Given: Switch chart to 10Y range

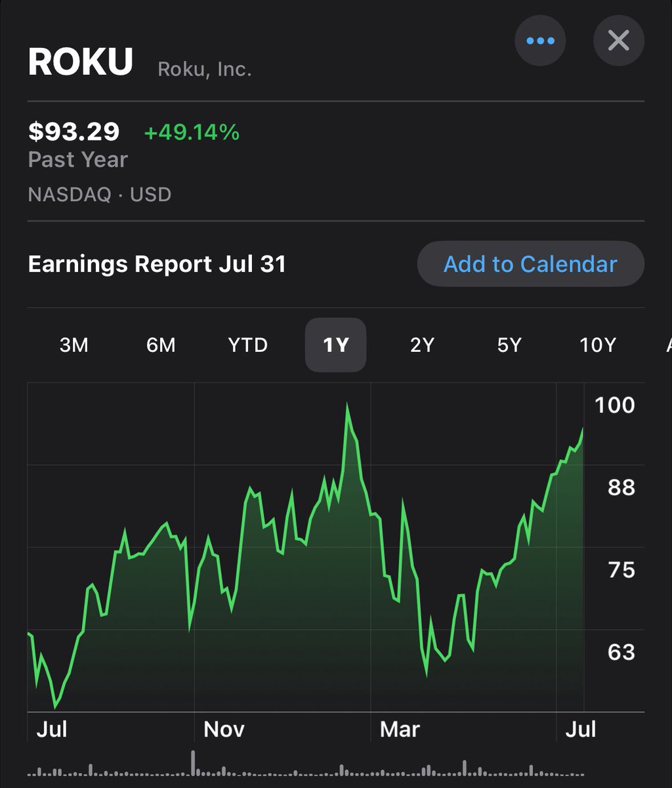Looking at the screenshot, I should pyautogui.click(x=598, y=345).
